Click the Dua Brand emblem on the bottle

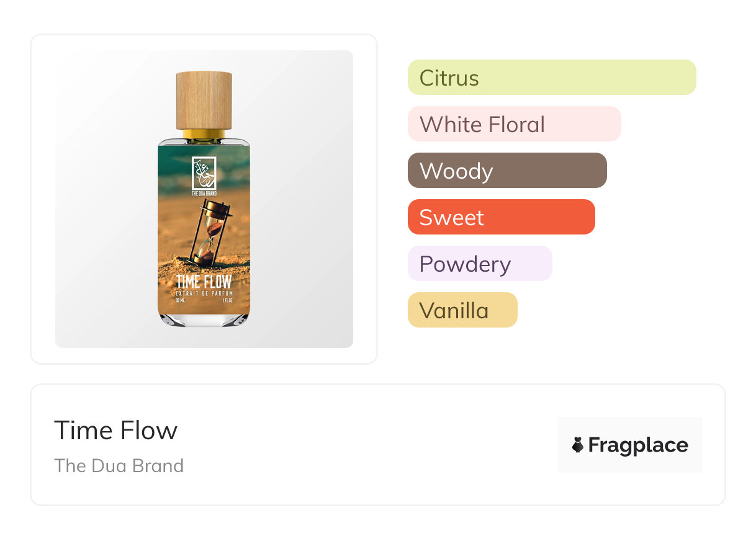point(204,172)
